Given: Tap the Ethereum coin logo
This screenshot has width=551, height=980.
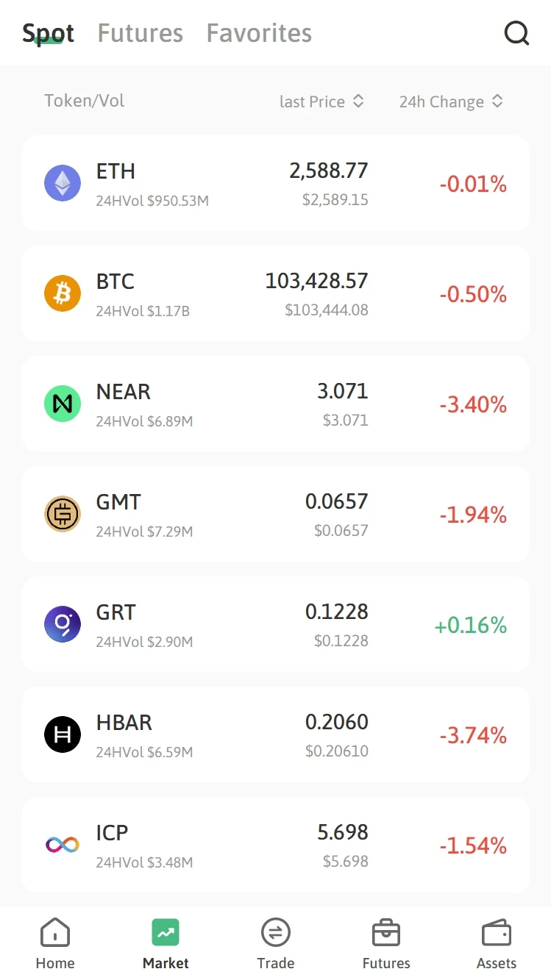Looking at the screenshot, I should (63, 183).
